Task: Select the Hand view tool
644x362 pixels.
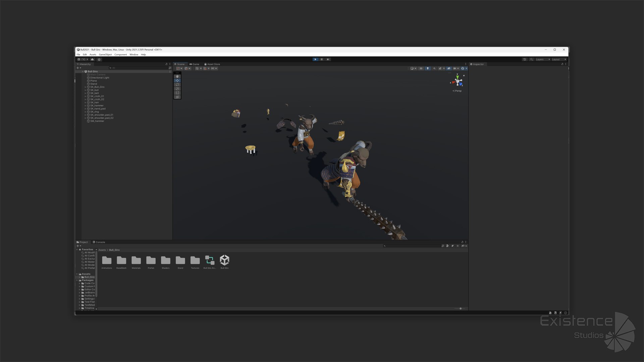Action: (x=177, y=76)
